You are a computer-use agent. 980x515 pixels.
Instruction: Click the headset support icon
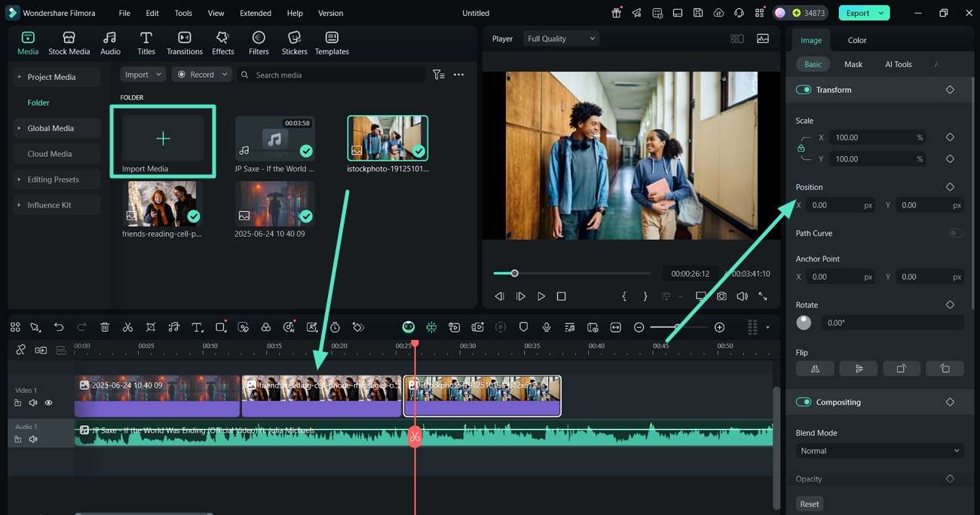click(x=739, y=13)
